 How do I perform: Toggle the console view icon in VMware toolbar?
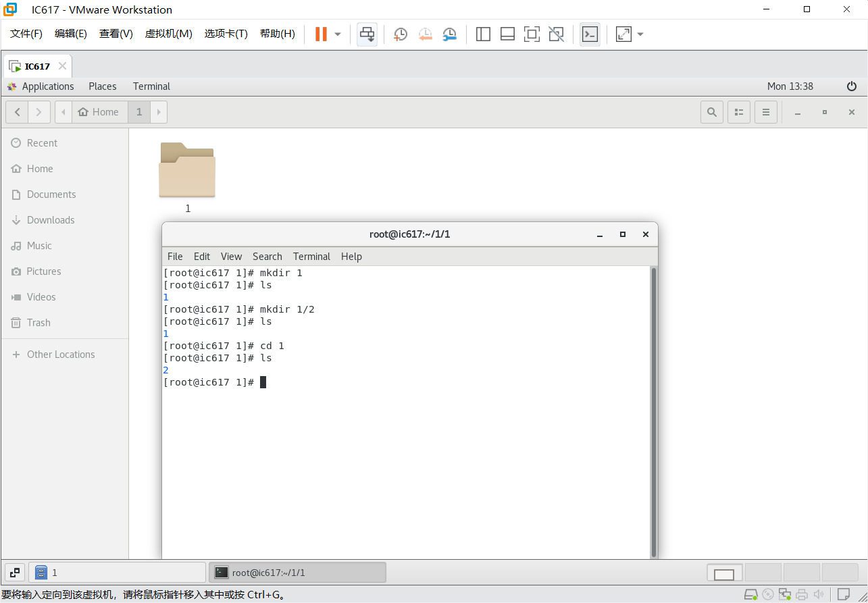[590, 34]
